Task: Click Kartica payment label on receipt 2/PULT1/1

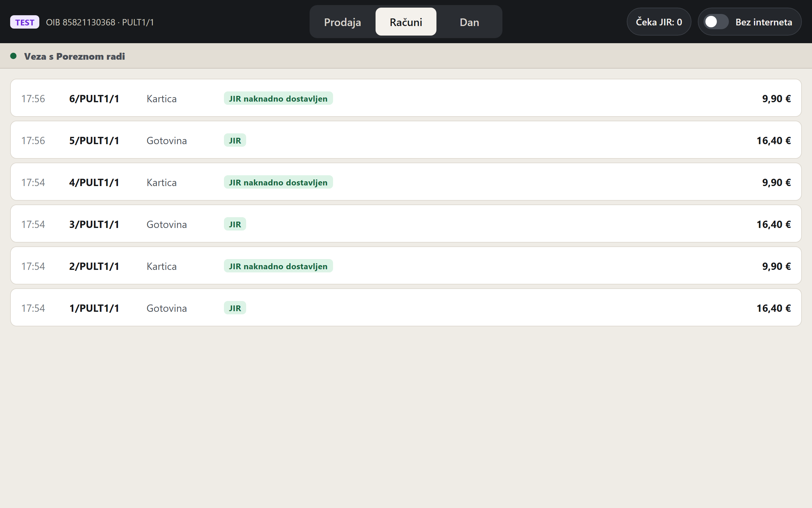Action: coord(161,266)
